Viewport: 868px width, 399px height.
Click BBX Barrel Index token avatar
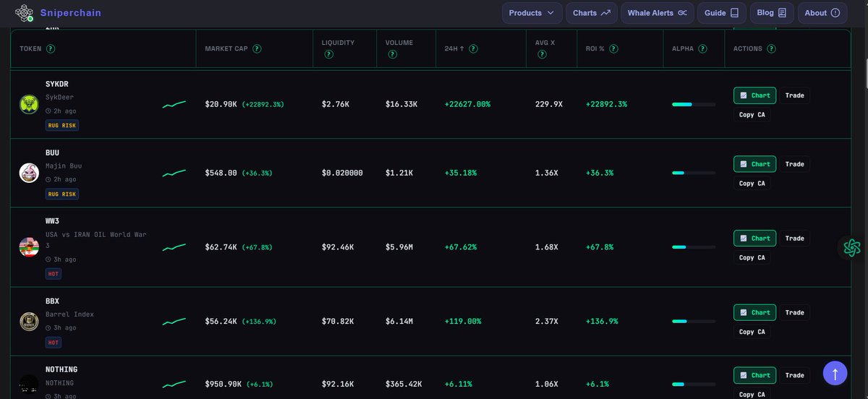point(29,321)
